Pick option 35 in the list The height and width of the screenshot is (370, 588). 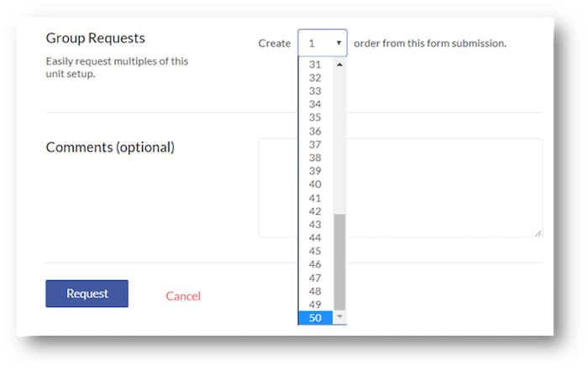[x=315, y=117]
